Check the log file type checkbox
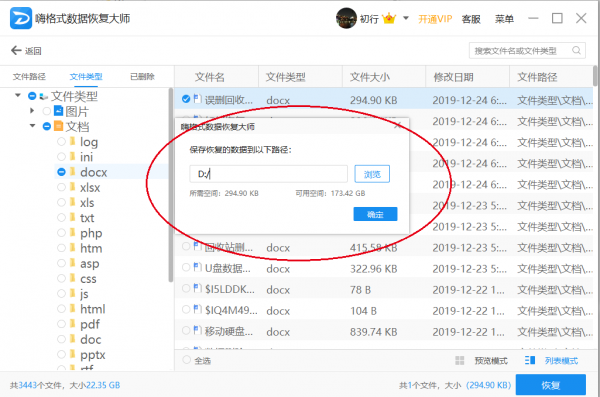The image size is (600, 397). (61, 142)
